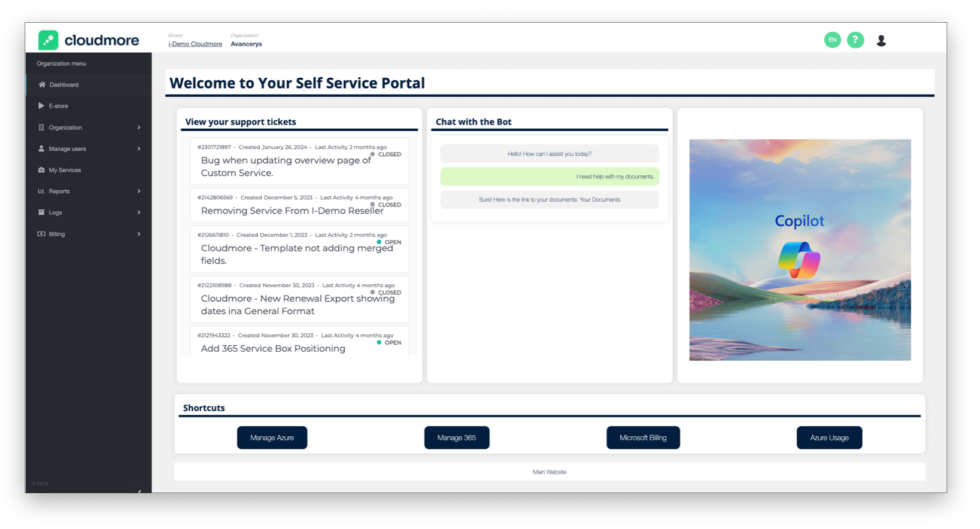Select the Organization menu item label
The width and height of the screenshot is (980, 529).
click(x=65, y=127)
